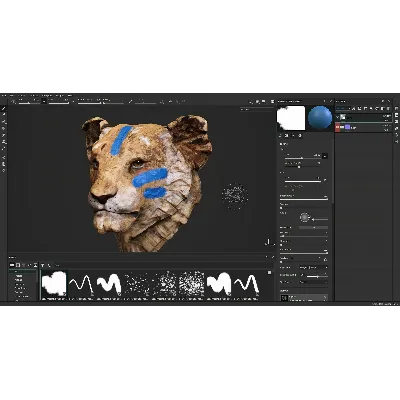Viewport: 400px width, 400px height.
Task: Add a folder in the Layers toolbar
Action: (383, 109)
